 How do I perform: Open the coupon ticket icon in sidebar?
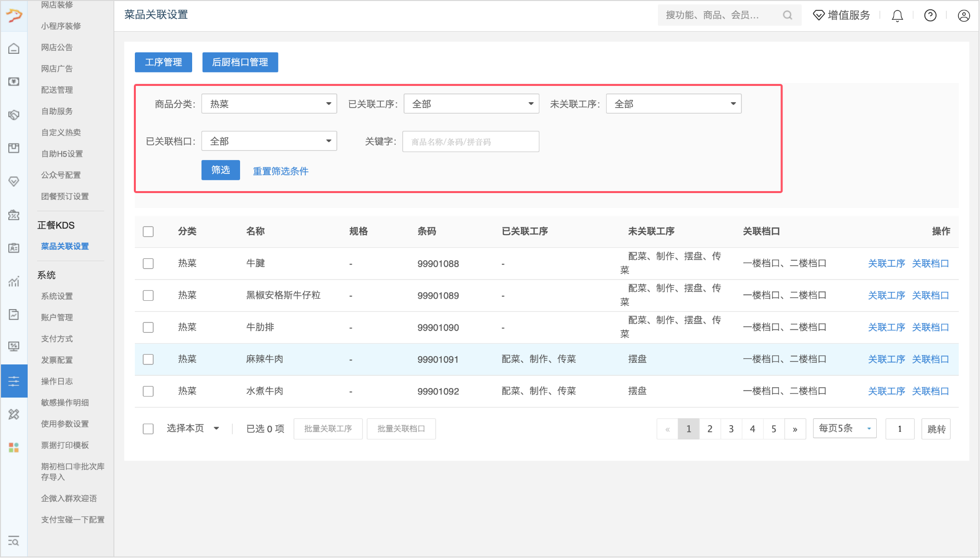(x=14, y=215)
